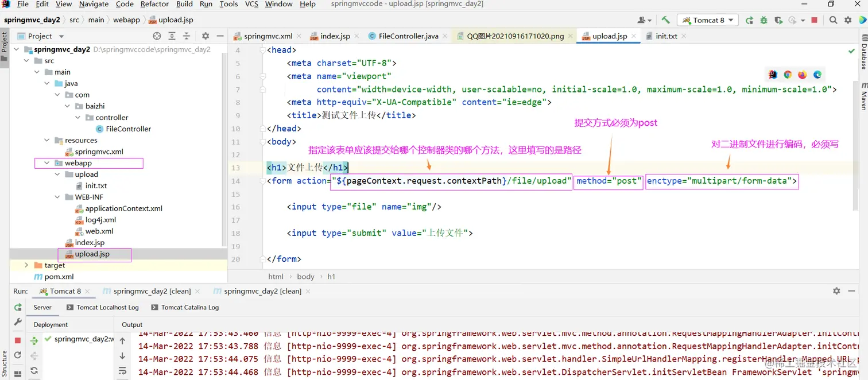The height and width of the screenshot is (380, 868).
Task: Preview page in Edge browser icon
Action: 817,75
